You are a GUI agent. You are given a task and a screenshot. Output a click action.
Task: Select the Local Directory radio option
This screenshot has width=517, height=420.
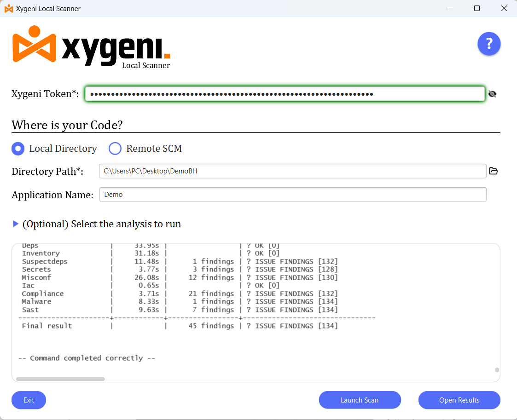(18, 149)
